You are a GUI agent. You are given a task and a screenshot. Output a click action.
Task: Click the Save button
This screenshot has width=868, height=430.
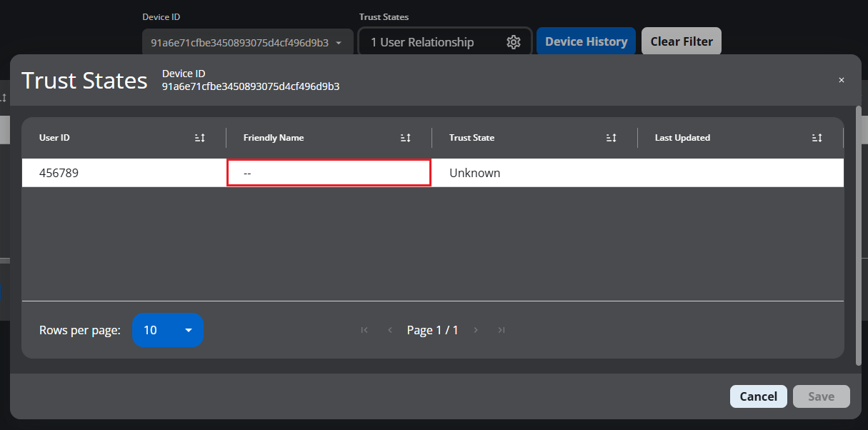[821, 396]
